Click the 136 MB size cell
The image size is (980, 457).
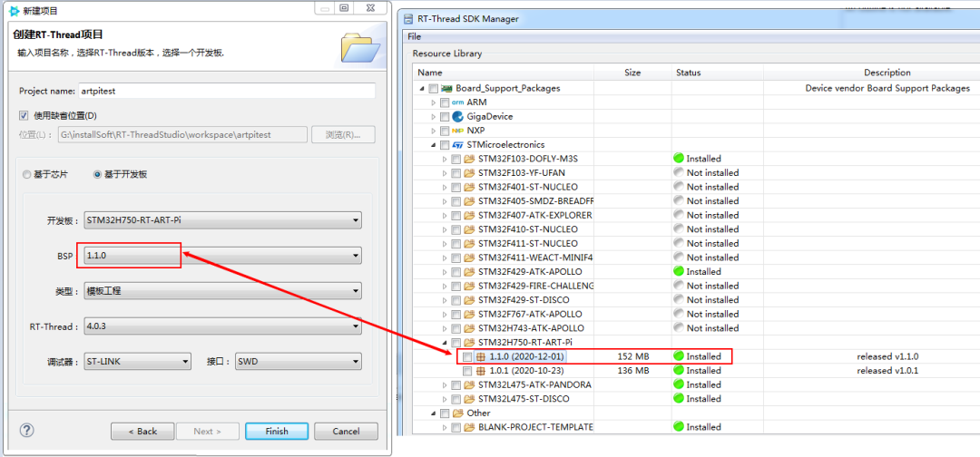(632, 371)
